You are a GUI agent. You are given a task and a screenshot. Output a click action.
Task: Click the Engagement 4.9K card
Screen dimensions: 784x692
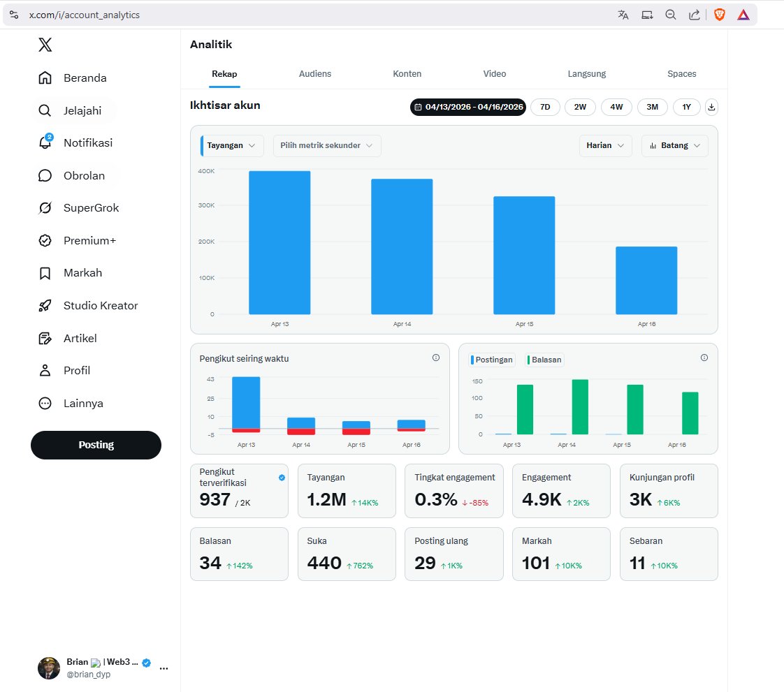[561, 491]
